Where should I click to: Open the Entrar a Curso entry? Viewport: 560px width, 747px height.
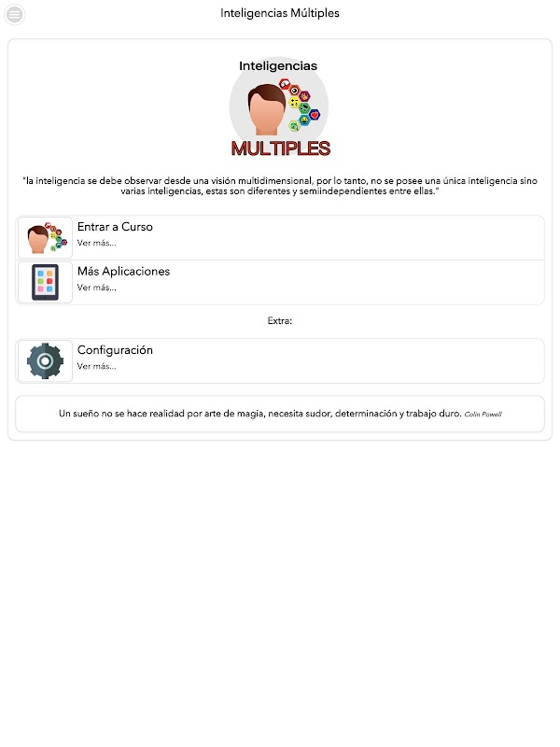280,238
